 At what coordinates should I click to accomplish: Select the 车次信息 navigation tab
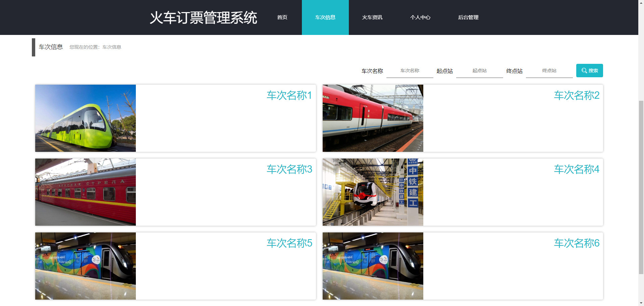[x=325, y=17]
